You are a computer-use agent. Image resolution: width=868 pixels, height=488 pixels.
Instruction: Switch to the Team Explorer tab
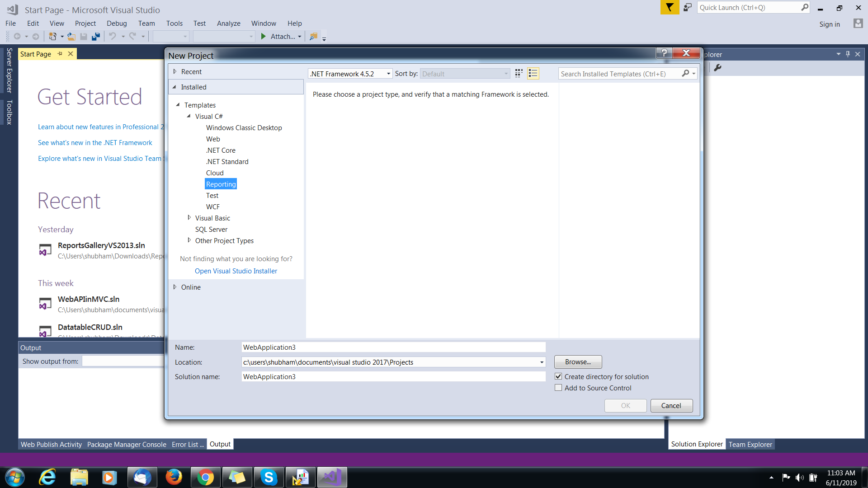tap(750, 444)
